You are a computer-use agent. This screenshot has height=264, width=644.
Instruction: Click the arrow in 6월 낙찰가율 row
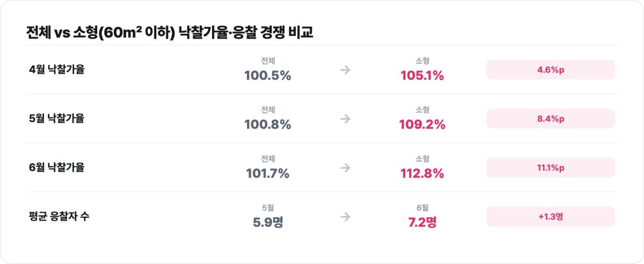coord(345,168)
